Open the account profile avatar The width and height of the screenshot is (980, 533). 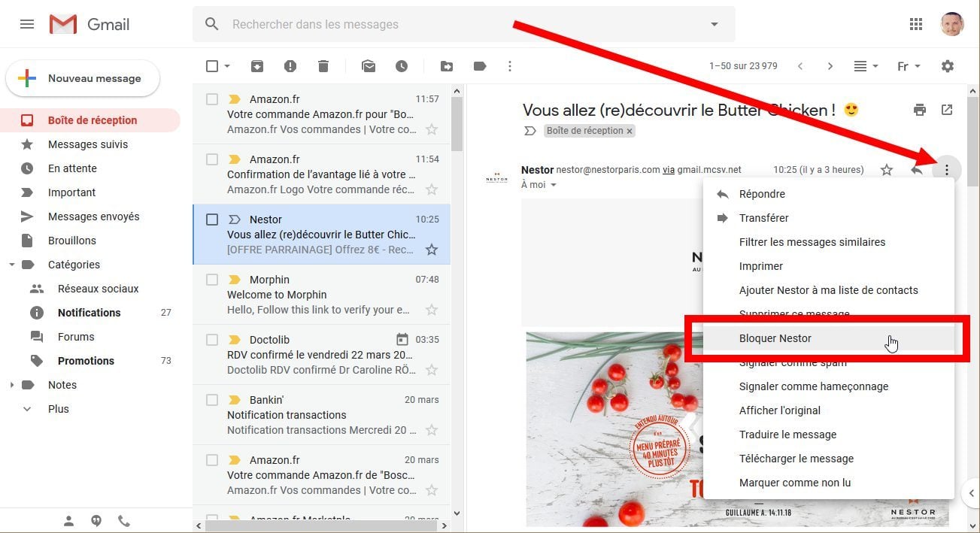[x=952, y=24]
